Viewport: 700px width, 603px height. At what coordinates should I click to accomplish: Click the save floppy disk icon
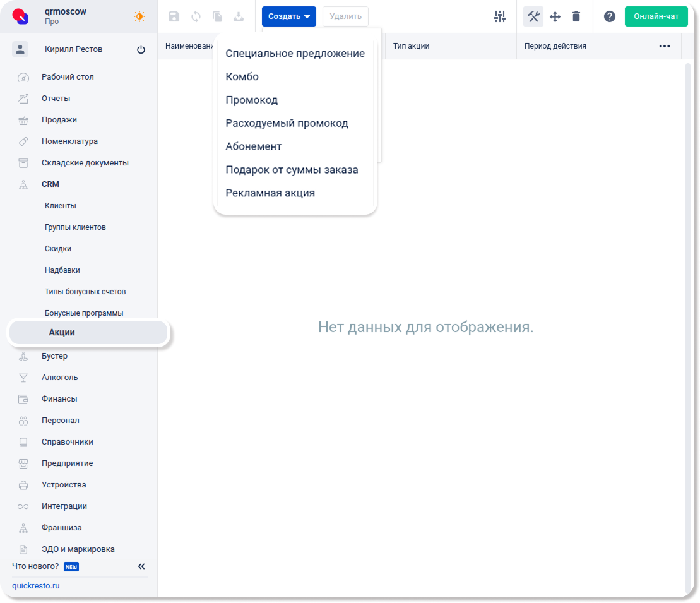click(174, 16)
